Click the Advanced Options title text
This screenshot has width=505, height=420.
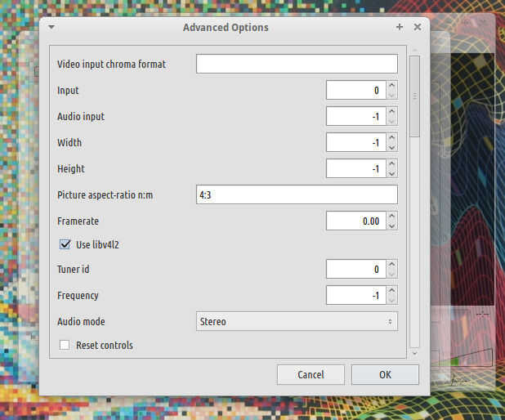click(226, 28)
